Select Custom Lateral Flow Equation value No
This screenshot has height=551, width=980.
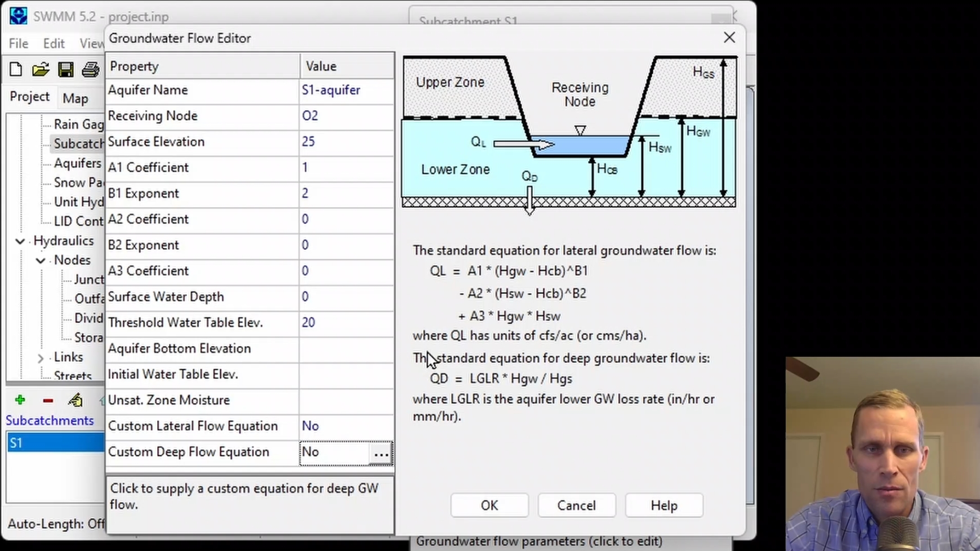tap(346, 427)
